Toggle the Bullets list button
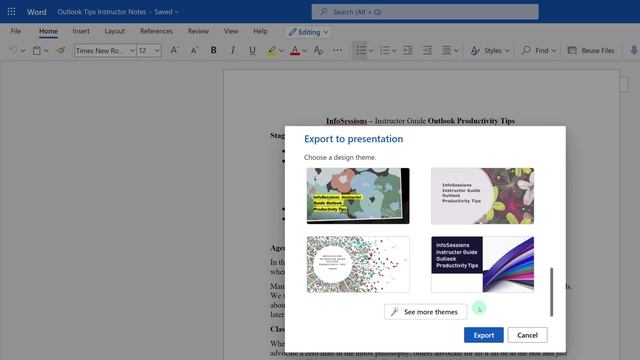The height and width of the screenshot is (360, 640). pyautogui.click(x=361, y=50)
